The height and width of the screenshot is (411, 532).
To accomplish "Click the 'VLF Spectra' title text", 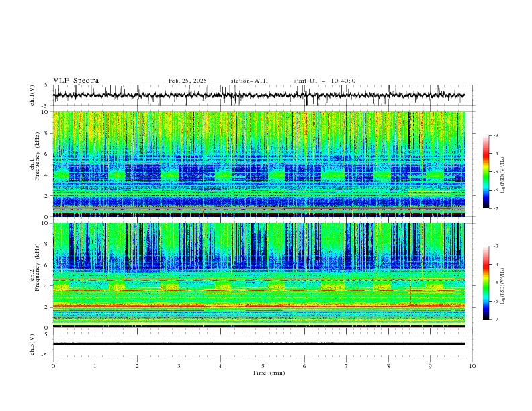I will (x=76, y=81).
